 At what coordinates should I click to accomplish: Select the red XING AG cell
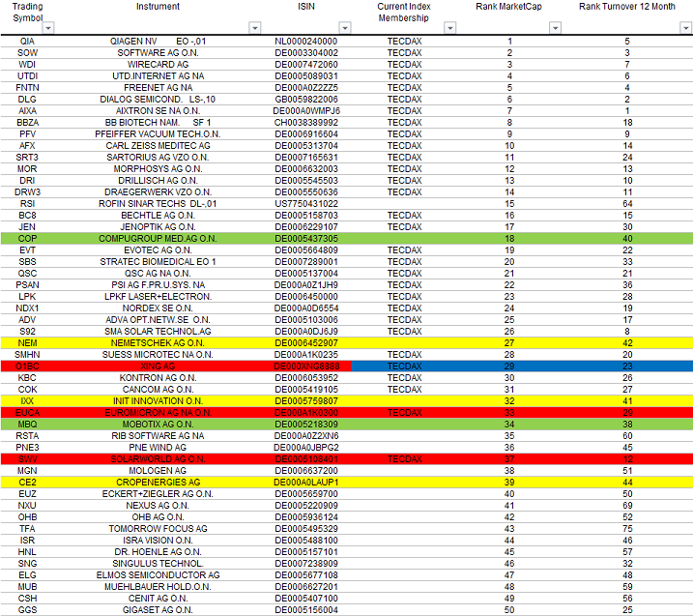[158, 367]
